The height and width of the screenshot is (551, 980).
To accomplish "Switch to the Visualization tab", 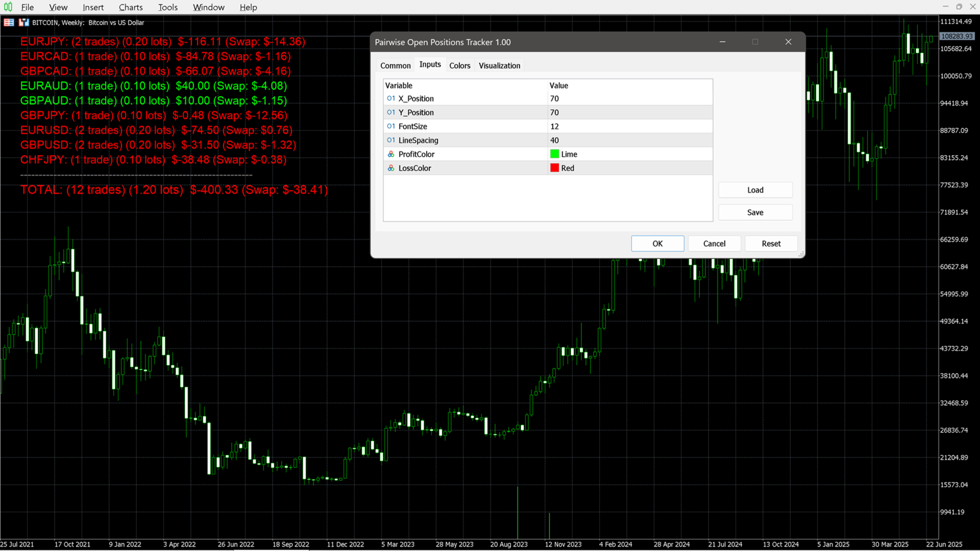I will 499,65.
